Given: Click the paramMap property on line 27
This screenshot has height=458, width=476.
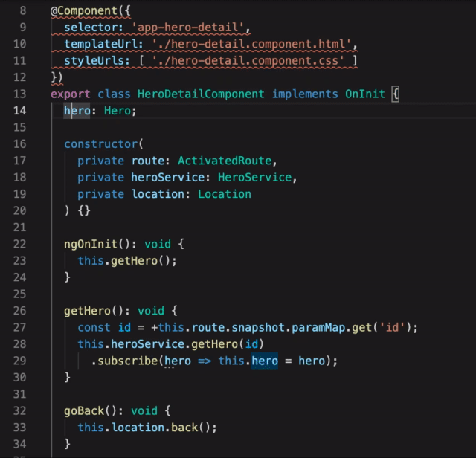Looking at the screenshot, I should click(318, 328).
